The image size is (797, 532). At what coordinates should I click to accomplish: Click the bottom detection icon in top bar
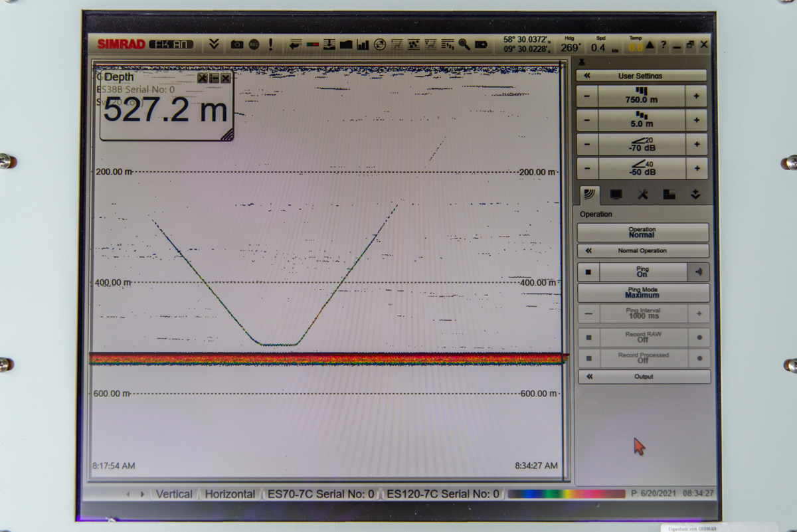tap(329, 44)
